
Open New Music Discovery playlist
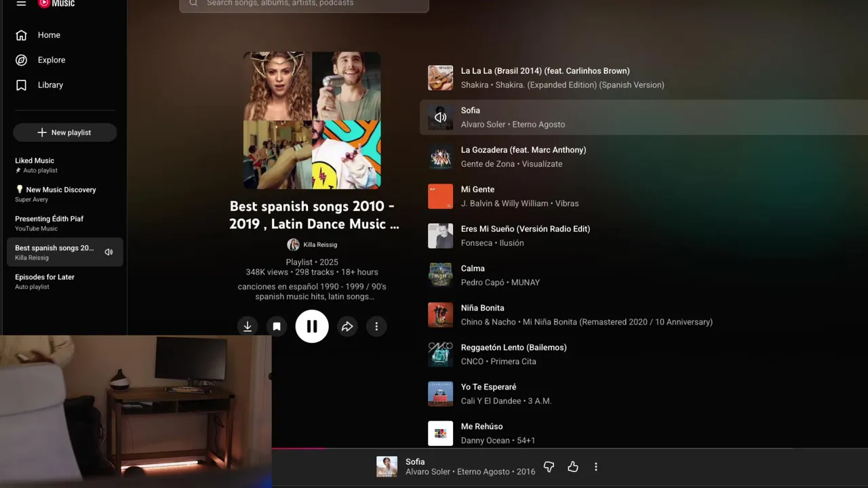[64, 195]
